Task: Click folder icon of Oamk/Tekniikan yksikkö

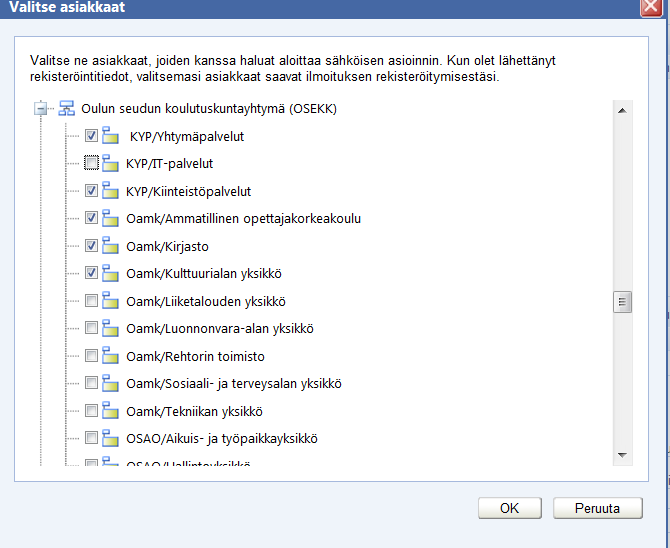Action: [110, 410]
